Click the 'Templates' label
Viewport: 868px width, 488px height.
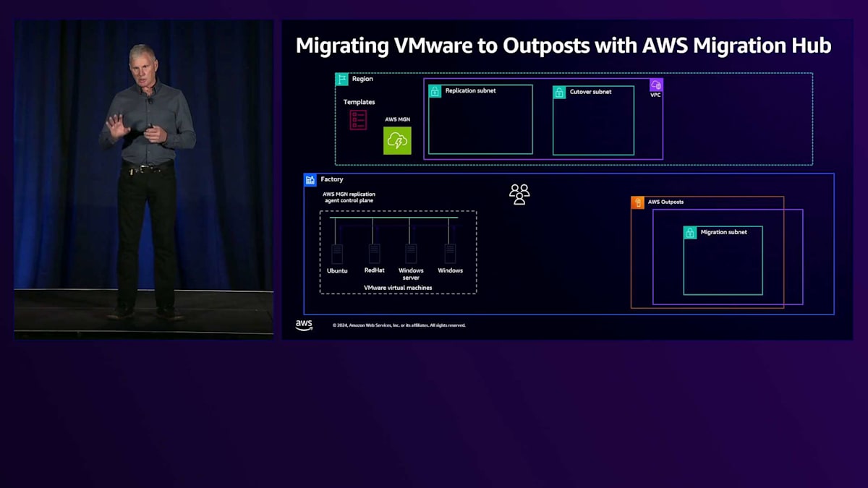359,103
